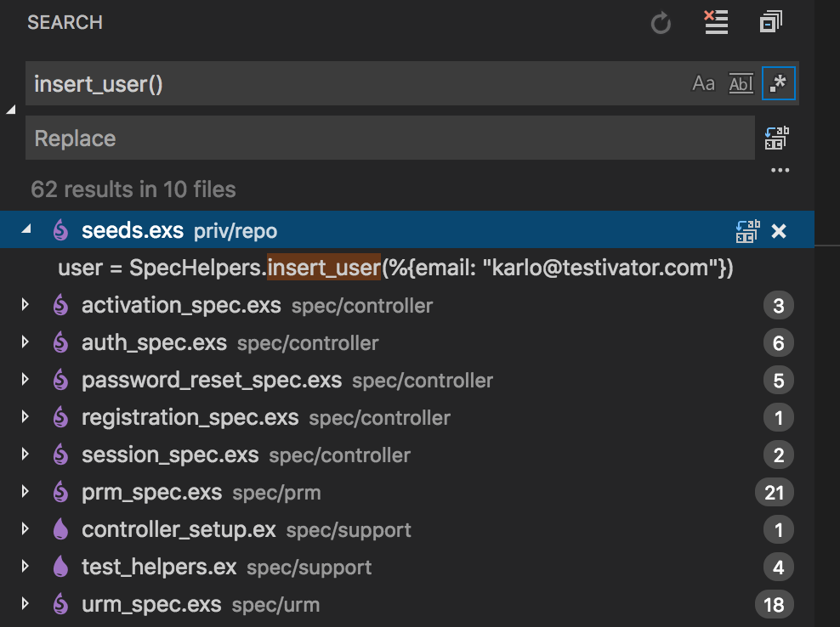Image resolution: width=840 pixels, height=627 pixels.
Task: Replace all matches in seeds.exs
Action: [x=748, y=231]
